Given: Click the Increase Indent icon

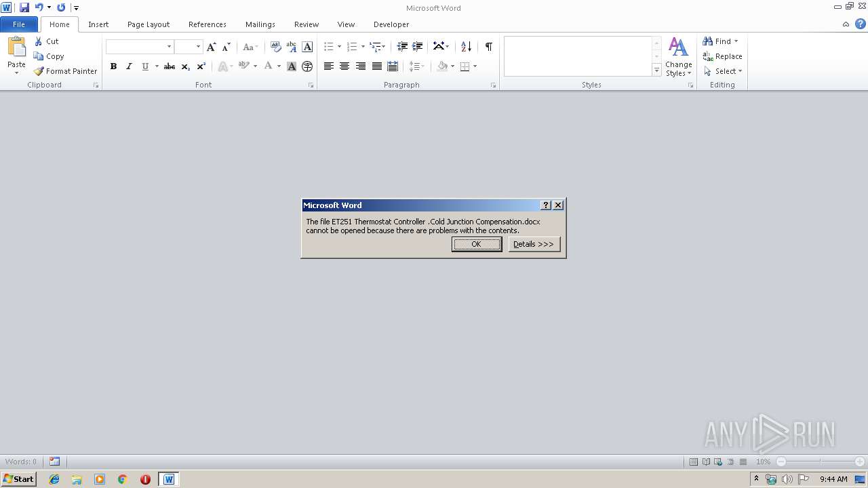Looking at the screenshot, I should pyautogui.click(x=418, y=47).
